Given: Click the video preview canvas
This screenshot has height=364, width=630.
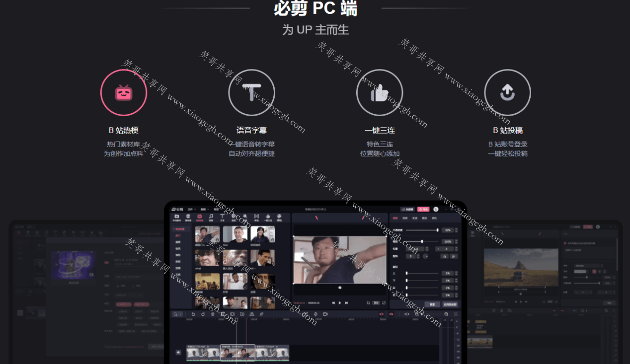Looking at the screenshot, I should pos(340,260).
